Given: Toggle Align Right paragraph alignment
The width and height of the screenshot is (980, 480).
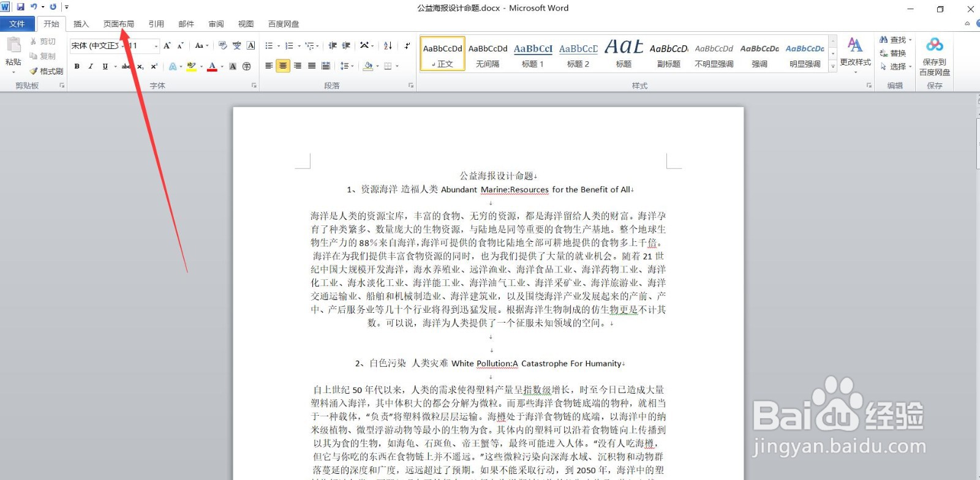Looking at the screenshot, I should (x=298, y=66).
